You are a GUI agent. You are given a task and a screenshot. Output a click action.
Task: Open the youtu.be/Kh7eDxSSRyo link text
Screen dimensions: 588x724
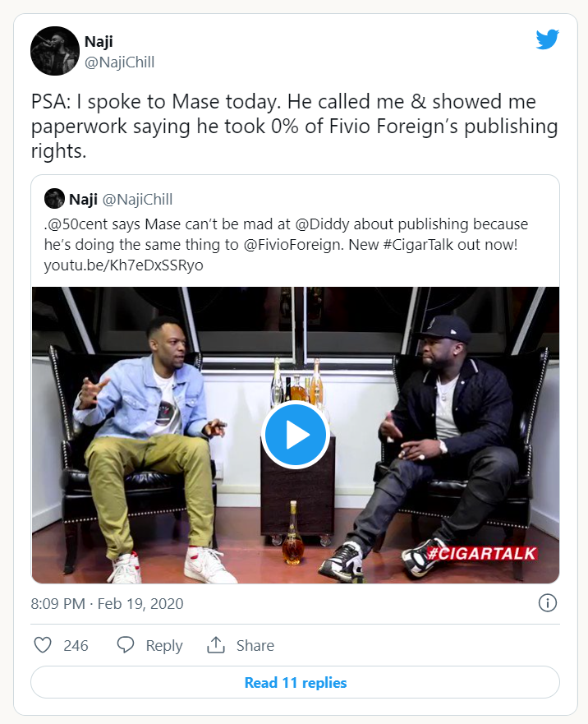(x=123, y=265)
